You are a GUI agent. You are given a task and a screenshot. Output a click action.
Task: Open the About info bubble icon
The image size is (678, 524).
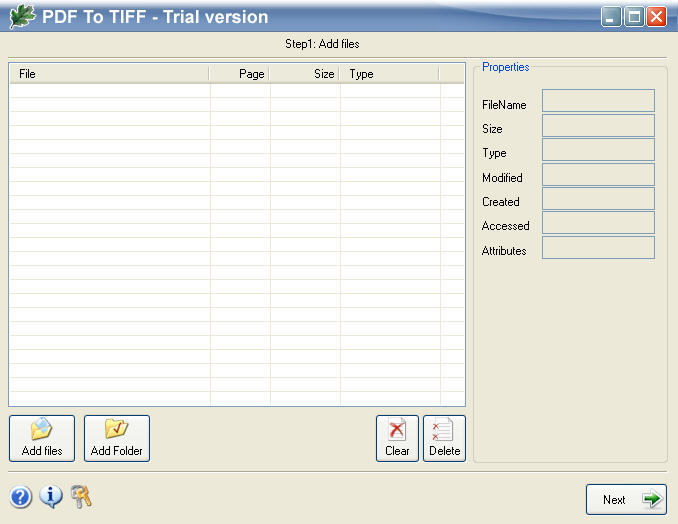(51, 496)
